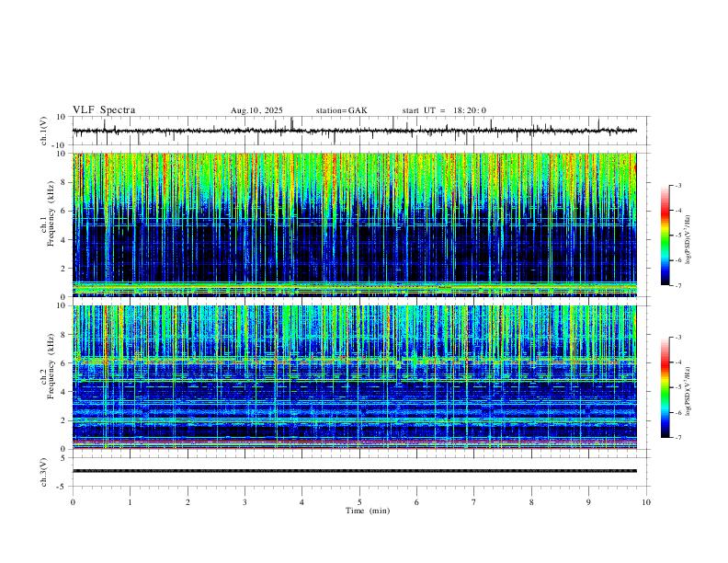The height and width of the screenshot is (563, 728).
Task: Click the '-3' value on upper color bar
Action: pyautogui.click(x=678, y=185)
